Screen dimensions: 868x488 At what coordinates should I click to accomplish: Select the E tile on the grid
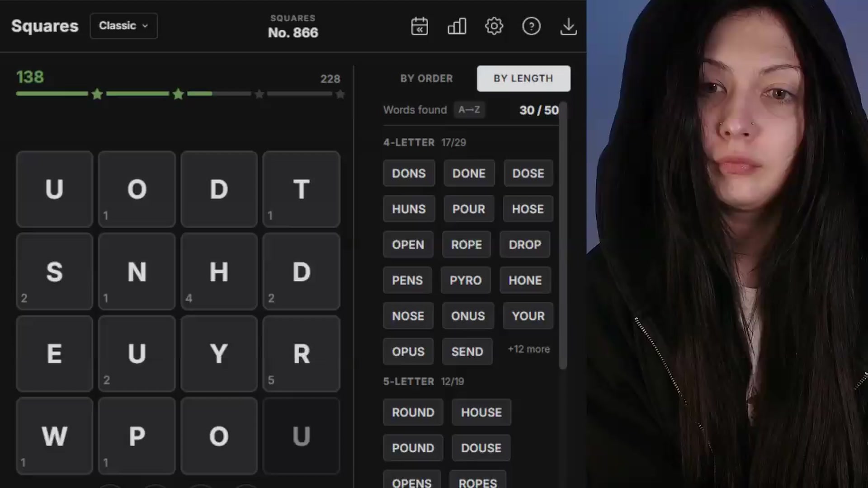click(55, 353)
